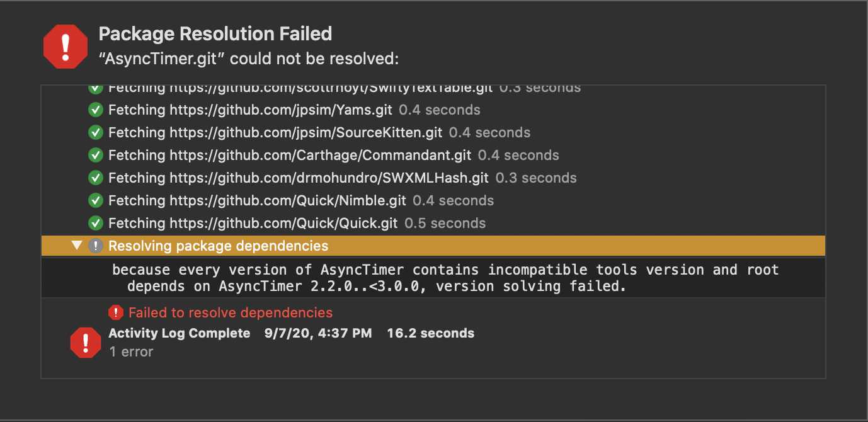Click the Activity Log Complete duration text
This screenshot has width=868, height=422.
pyautogui.click(x=431, y=333)
